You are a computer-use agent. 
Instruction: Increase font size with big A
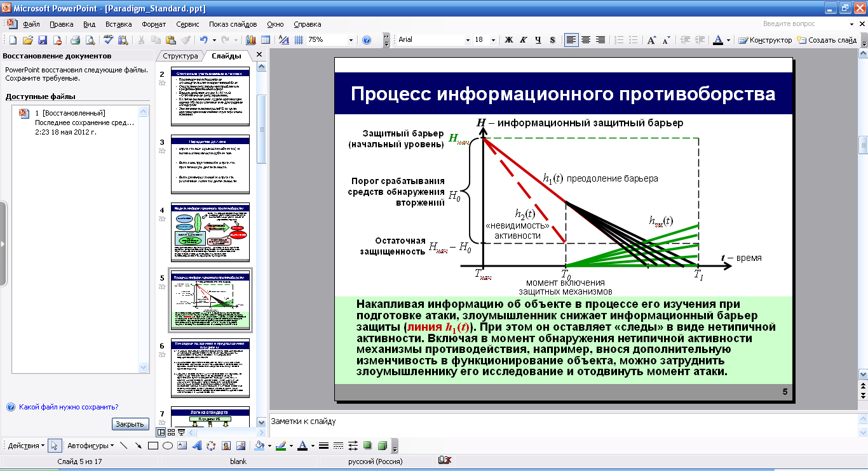tap(651, 40)
